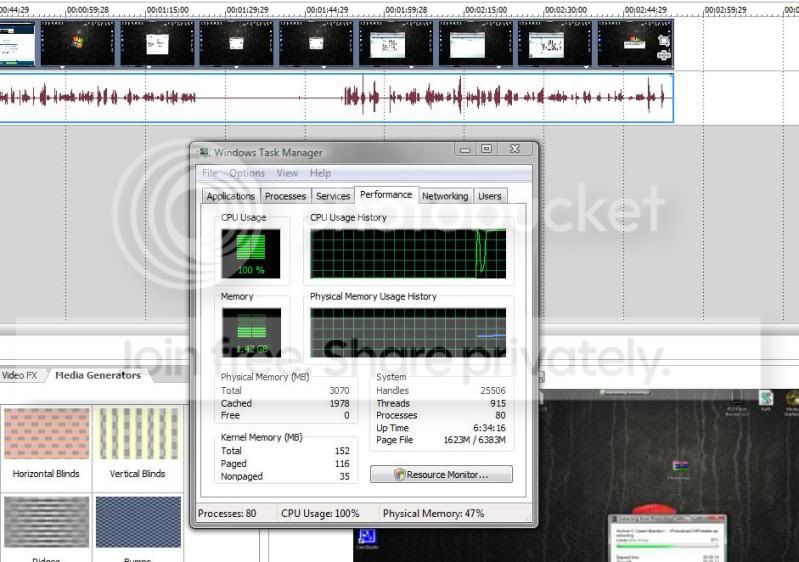Click the CPU Usage gauge
The height and width of the screenshot is (562, 799).
[x=251, y=254]
